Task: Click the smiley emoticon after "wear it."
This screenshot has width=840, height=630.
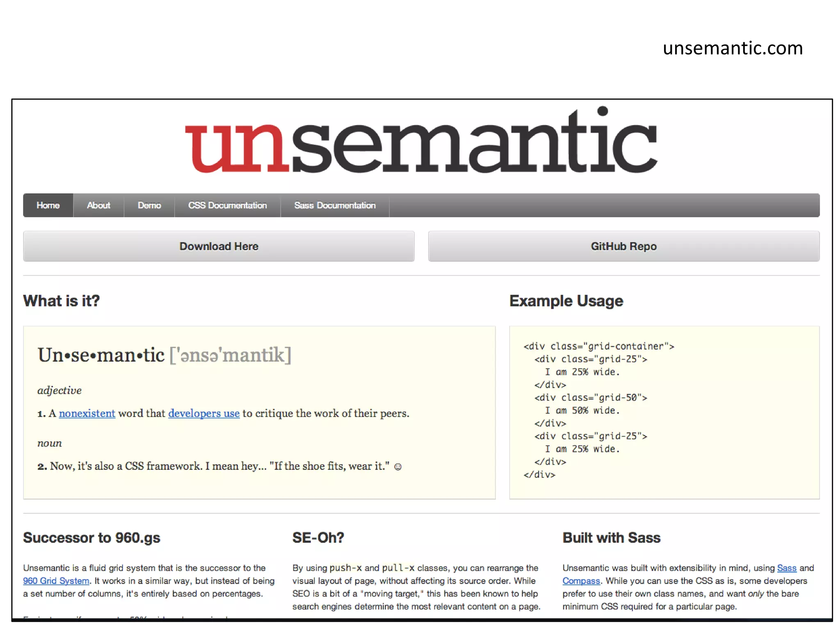Action: [398, 467]
